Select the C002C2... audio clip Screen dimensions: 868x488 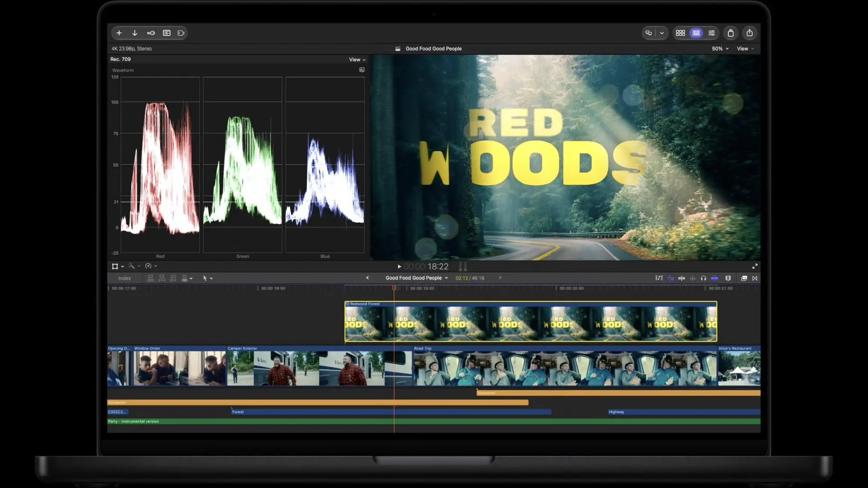point(118,412)
